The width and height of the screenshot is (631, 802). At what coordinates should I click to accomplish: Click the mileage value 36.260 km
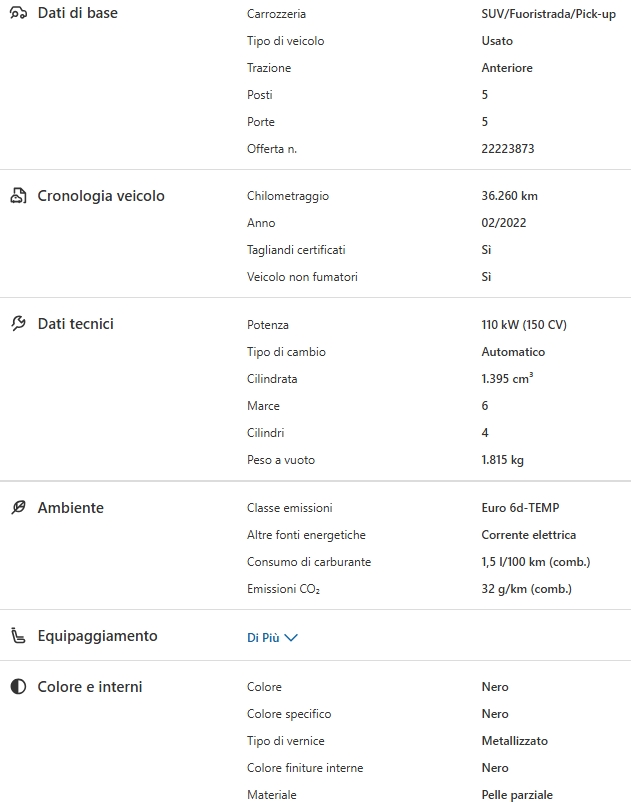coord(509,196)
